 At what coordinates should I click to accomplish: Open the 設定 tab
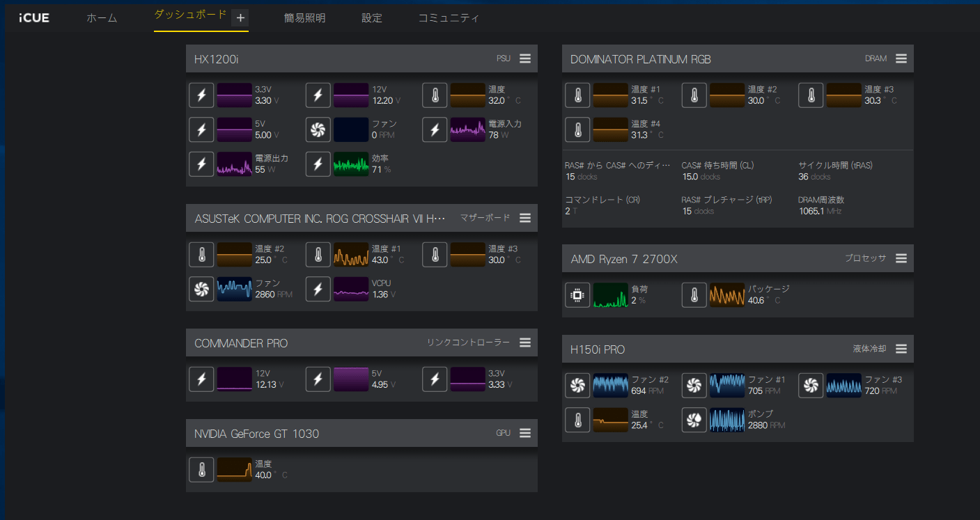(372, 18)
